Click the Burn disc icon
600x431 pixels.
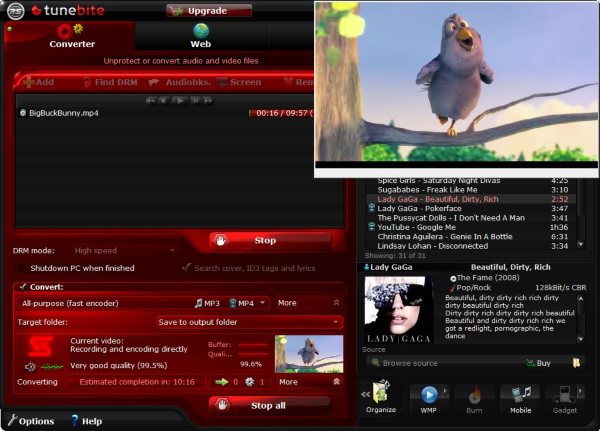point(476,394)
